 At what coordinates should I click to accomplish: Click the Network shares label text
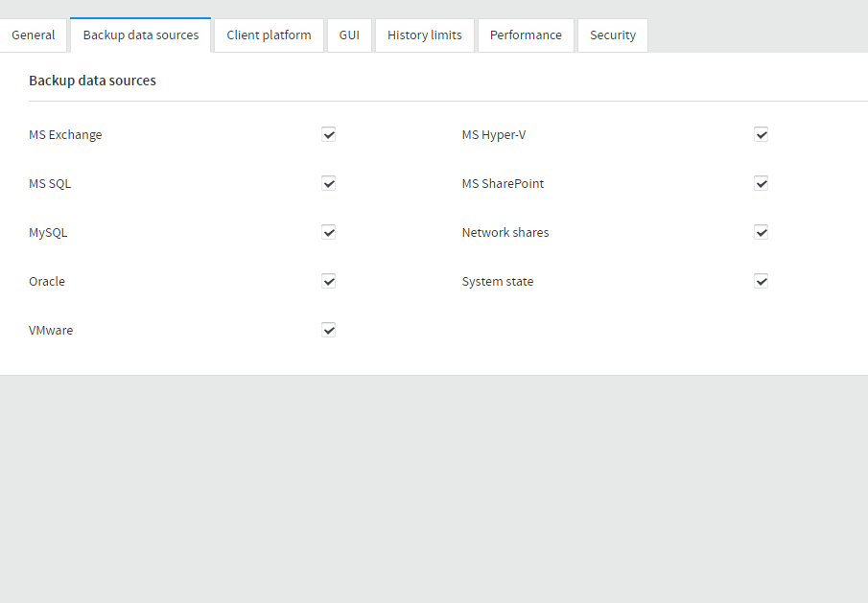tap(505, 233)
